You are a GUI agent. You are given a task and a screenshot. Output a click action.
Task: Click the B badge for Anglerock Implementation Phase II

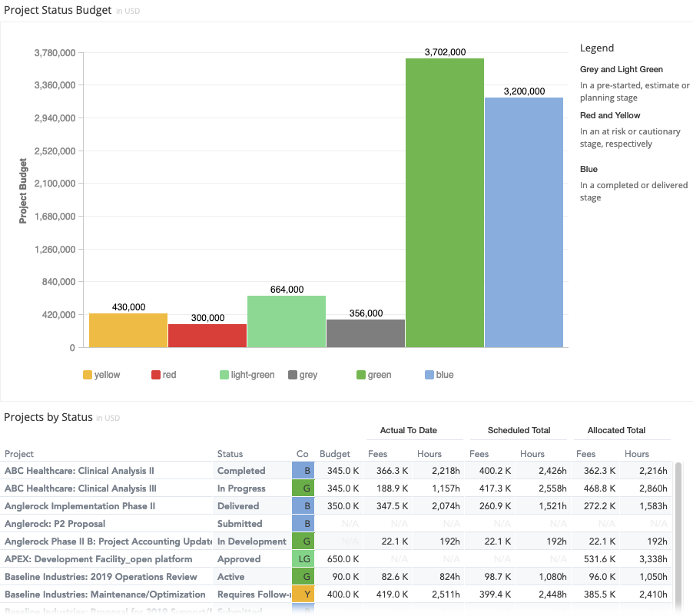(x=303, y=506)
